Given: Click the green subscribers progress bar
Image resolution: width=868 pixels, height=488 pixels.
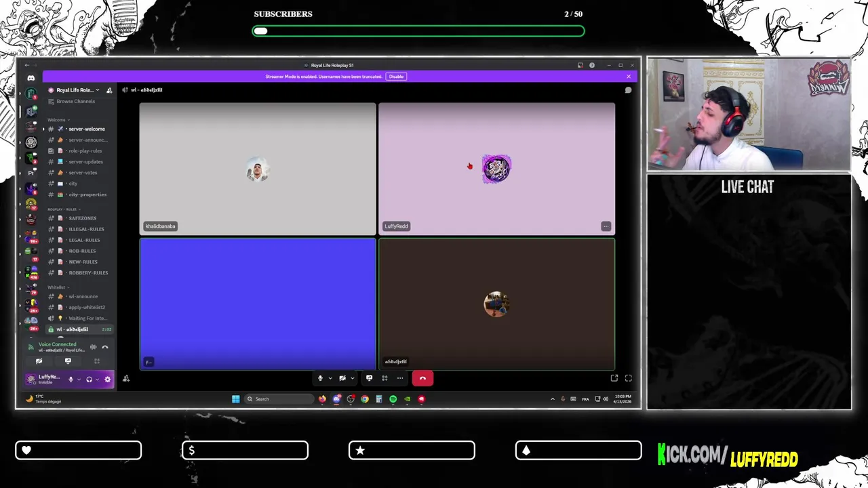Looking at the screenshot, I should 418,31.
